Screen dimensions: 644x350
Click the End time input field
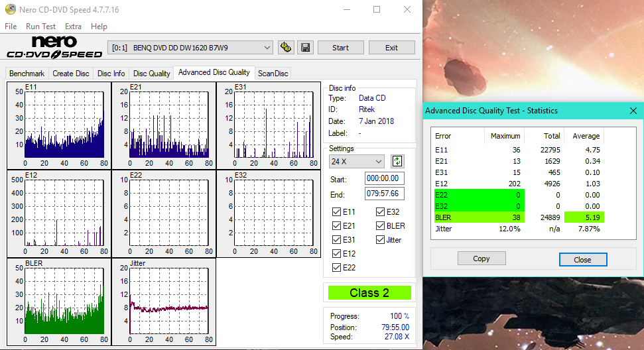[384, 194]
